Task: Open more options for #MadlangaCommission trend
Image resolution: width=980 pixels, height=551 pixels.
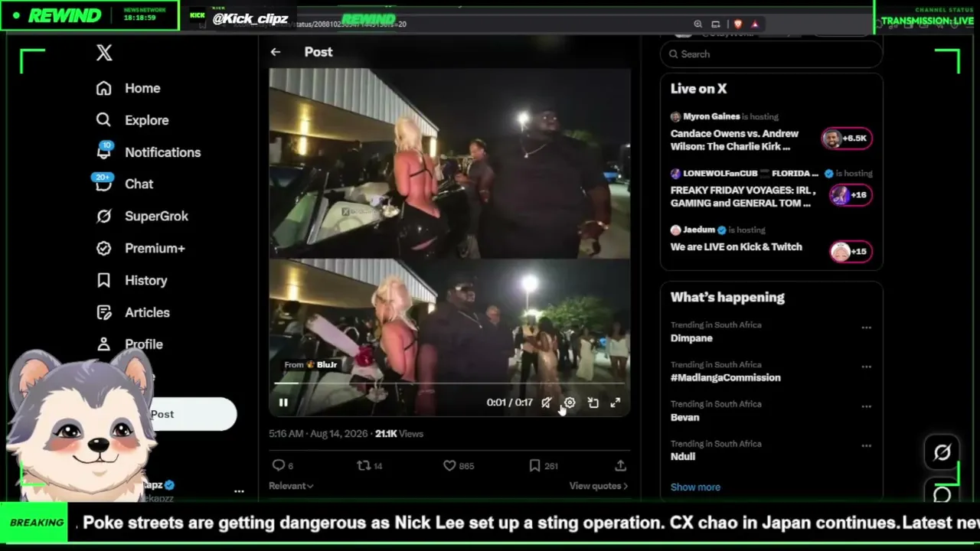Action: coord(866,367)
